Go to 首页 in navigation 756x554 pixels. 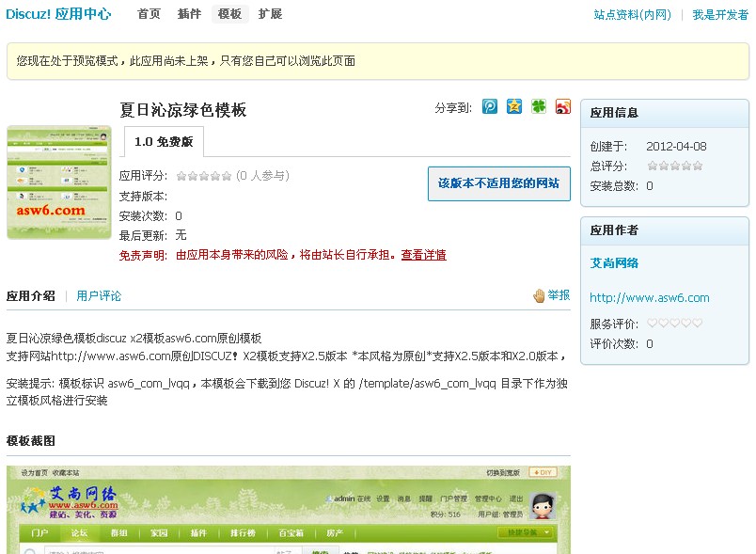(x=149, y=14)
